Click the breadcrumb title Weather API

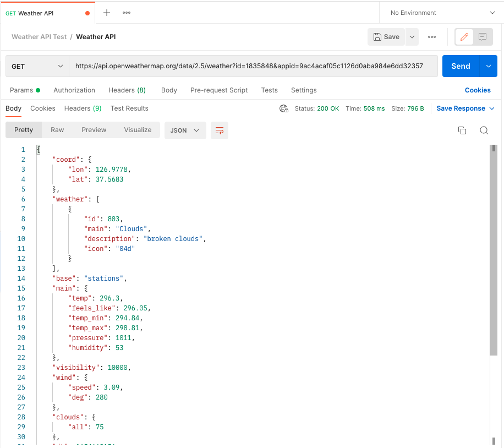tap(96, 37)
